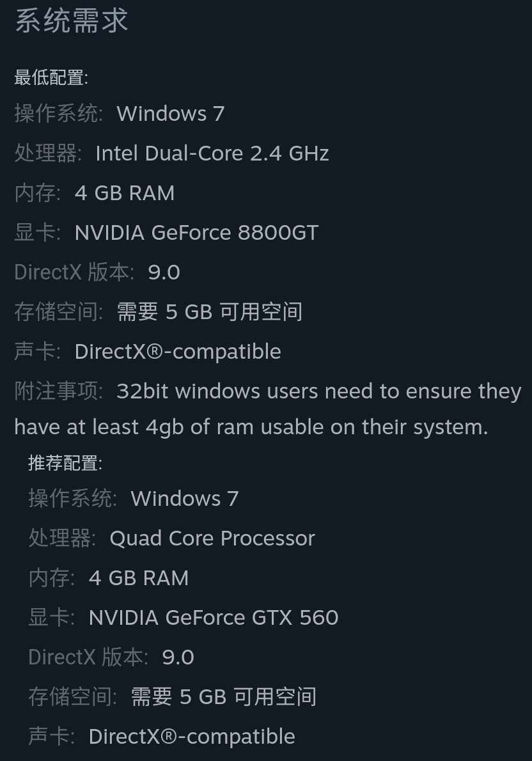
Task: Click recommended 声卡 DirectX-compatible text
Action: point(192,737)
